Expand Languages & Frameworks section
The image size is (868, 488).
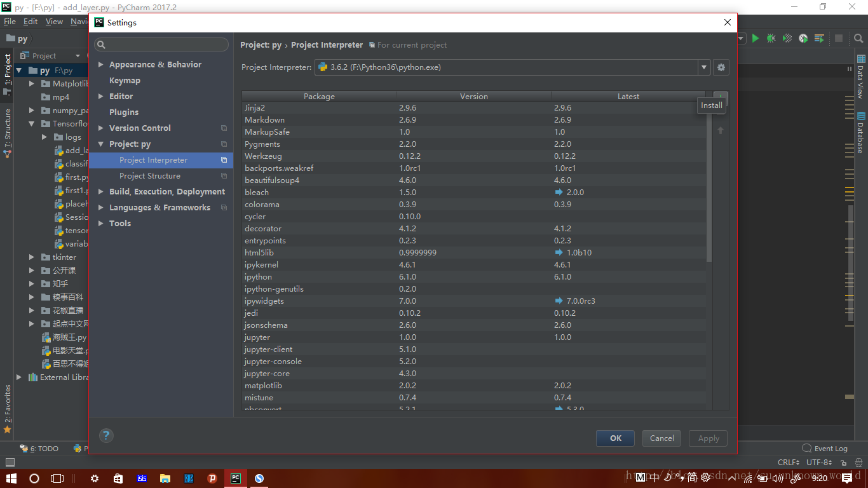[x=101, y=208]
